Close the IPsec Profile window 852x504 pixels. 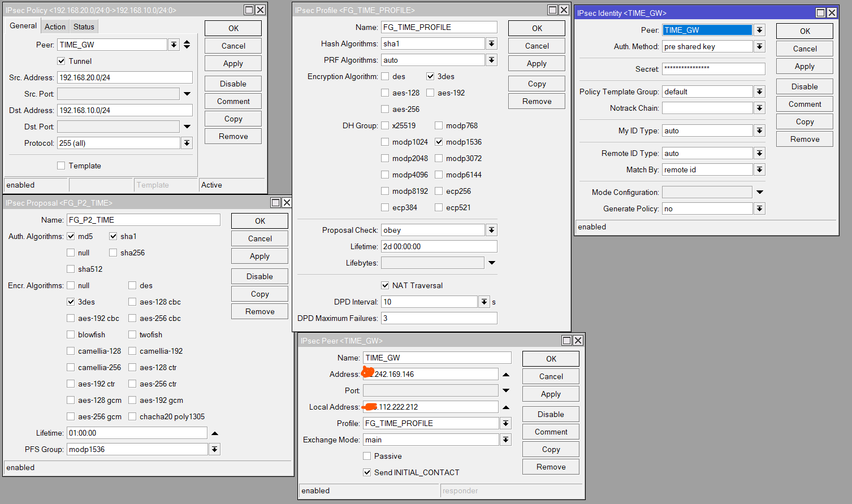pos(564,10)
